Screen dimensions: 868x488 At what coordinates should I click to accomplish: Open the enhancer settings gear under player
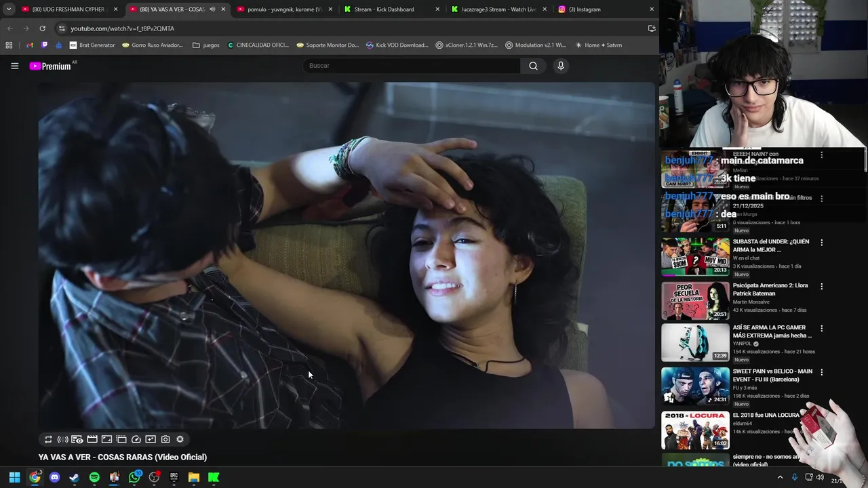pos(180,439)
